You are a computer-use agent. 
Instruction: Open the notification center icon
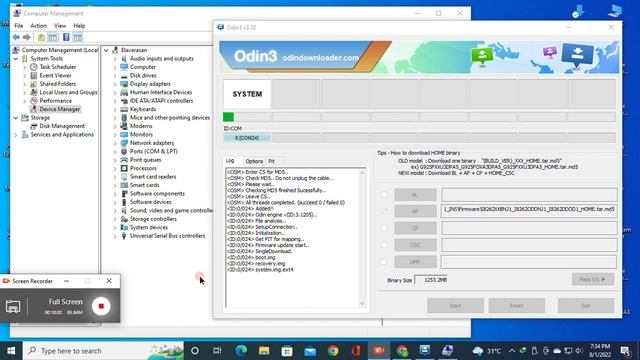coord(625,351)
